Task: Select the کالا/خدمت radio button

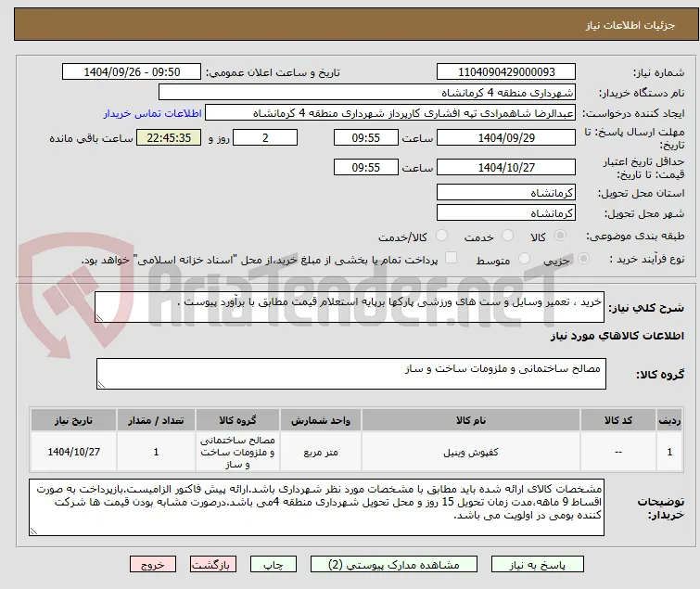Action: click(441, 236)
